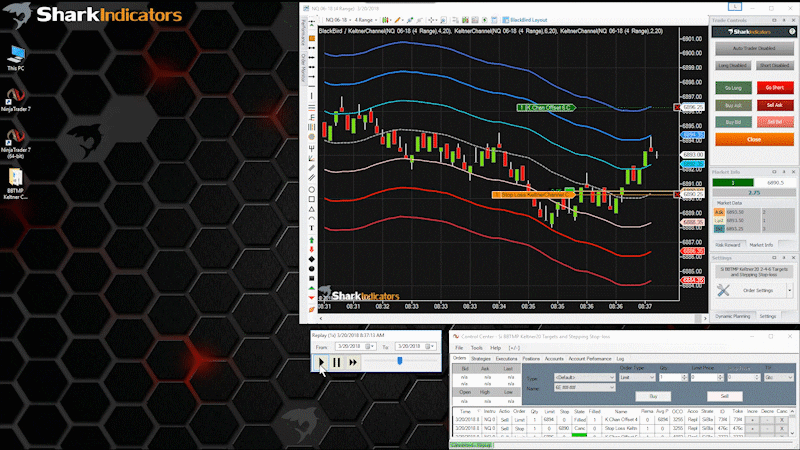The height and width of the screenshot is (450, 800).
Task: Open instrument NQ 06-18 dropdown
Action: 337,20
